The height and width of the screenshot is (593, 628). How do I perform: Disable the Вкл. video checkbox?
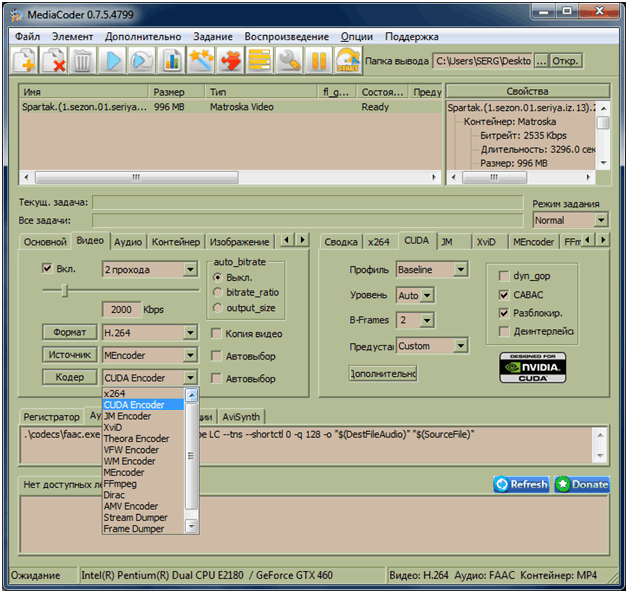click(47, 269)
